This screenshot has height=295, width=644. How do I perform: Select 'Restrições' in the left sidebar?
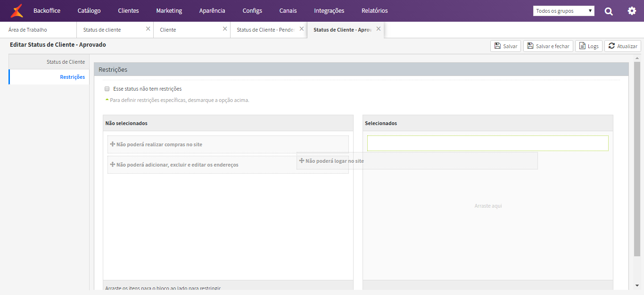tap(49, 77)
